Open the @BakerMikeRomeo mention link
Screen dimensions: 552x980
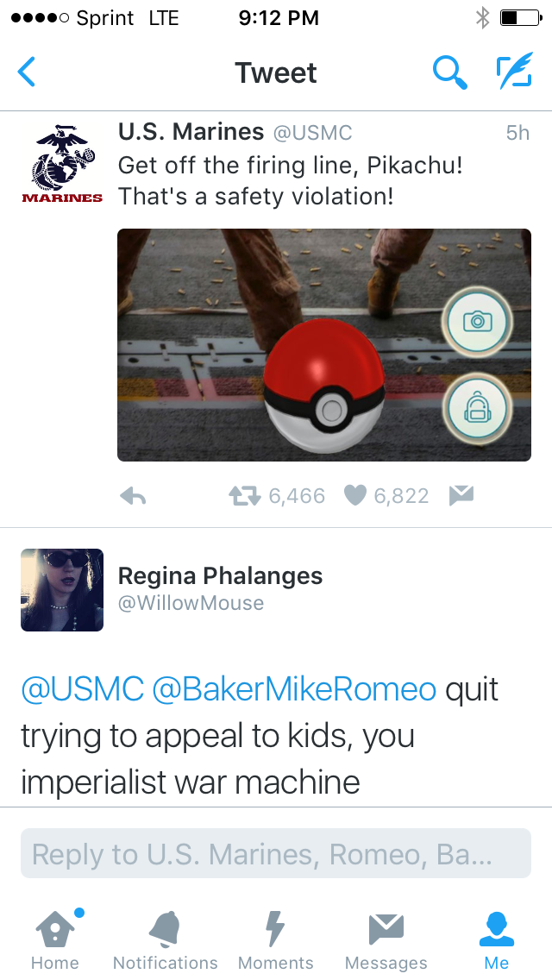(294, 689)
